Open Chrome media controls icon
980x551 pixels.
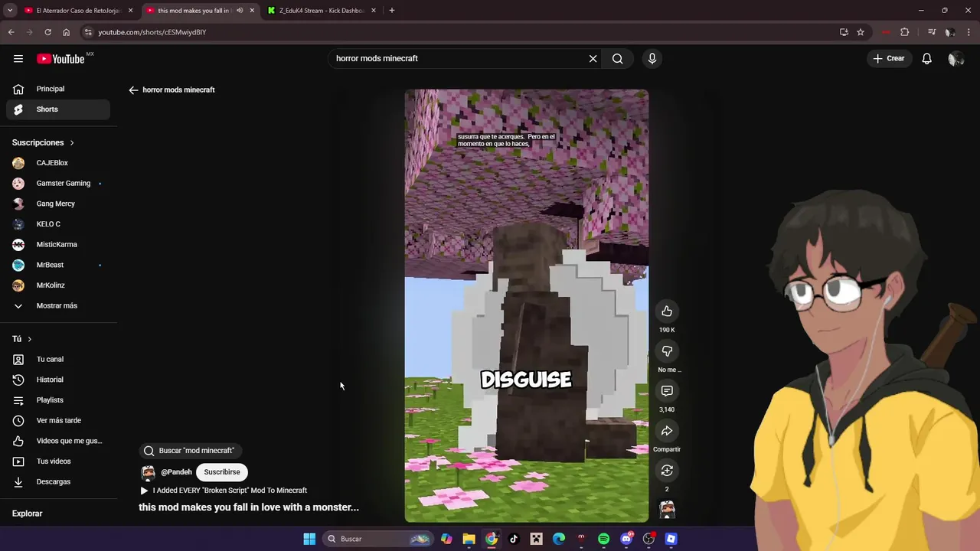(932, 32)
